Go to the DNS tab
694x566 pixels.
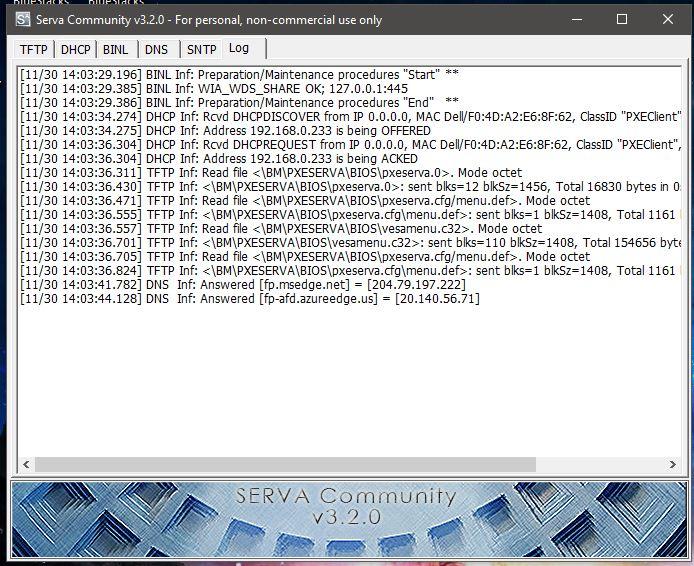click(x=156, y=50)
